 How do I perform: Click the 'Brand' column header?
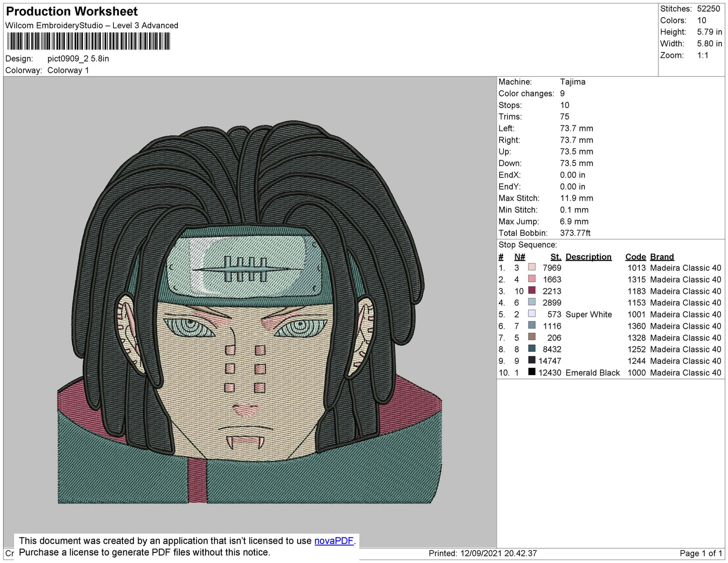[662, 257]
